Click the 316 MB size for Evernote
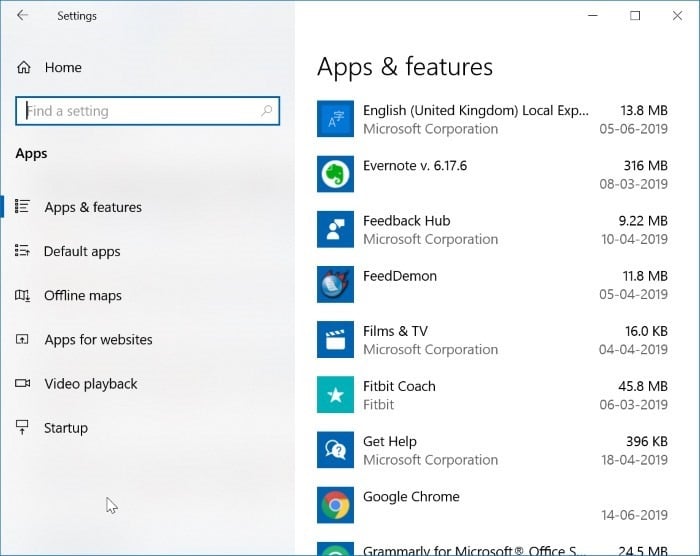The width and height of the screenshot is (700, 556). (x=646, y=166)
